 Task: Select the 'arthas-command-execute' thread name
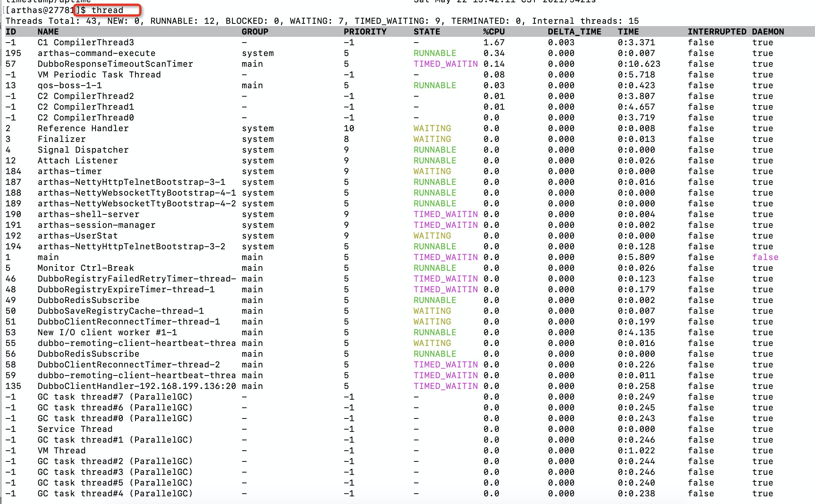coord(96,53)
